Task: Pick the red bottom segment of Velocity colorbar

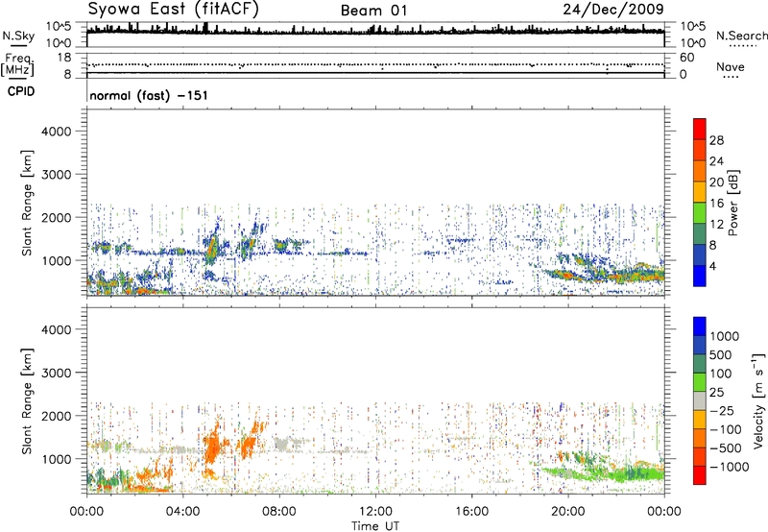Action: coord(700,475)
